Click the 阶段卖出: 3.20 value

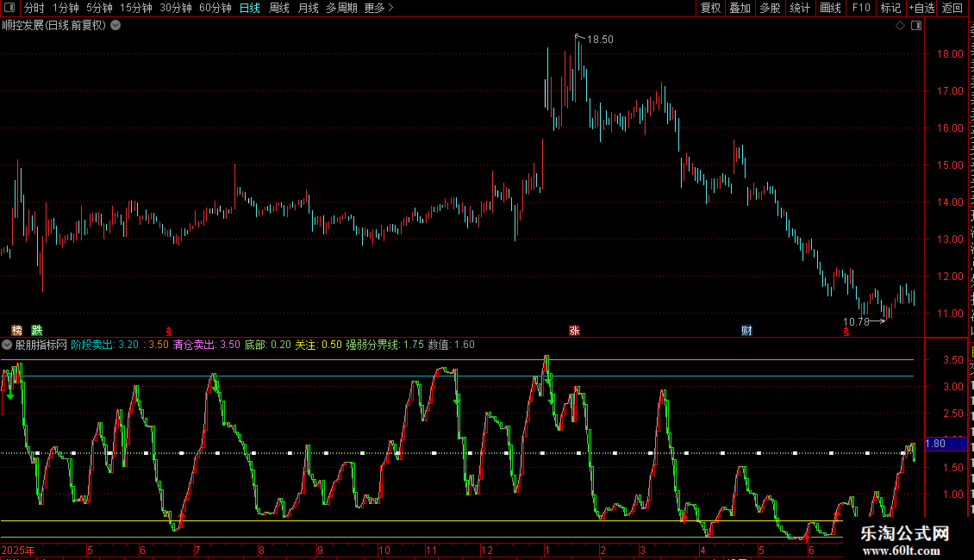pyautogui.click(x=105, y=345)
